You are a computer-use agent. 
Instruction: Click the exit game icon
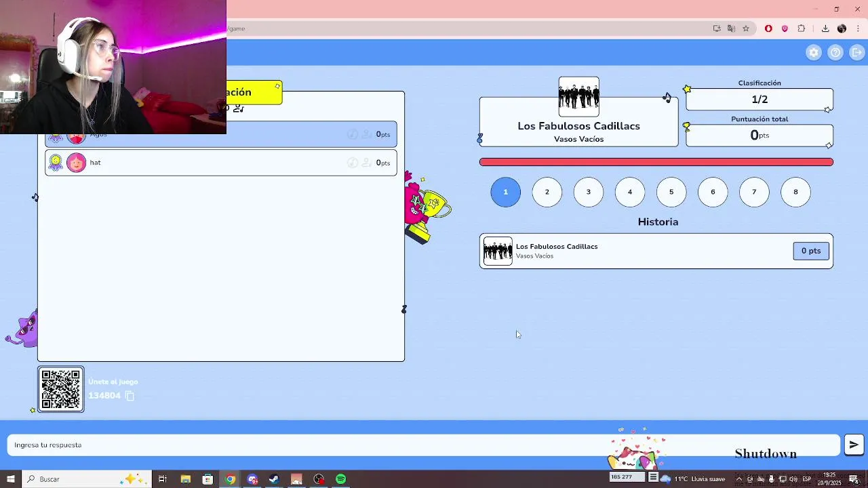[857, 52]
